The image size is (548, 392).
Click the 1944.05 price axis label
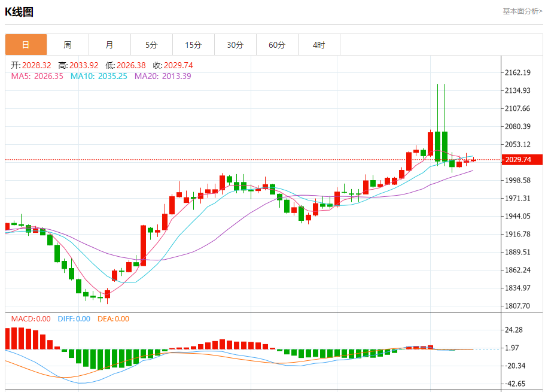[x=517, y=216]
